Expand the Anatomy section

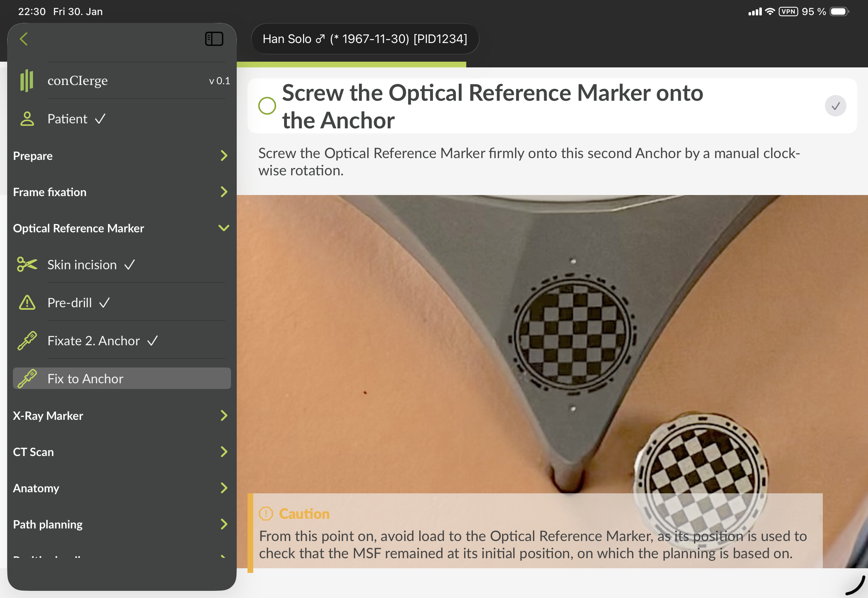122,488
